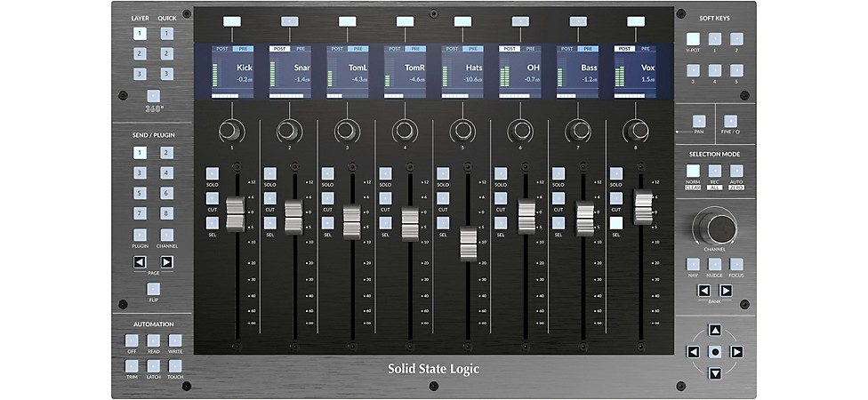Click the Bass channel display screen
Viewport: 868px width, 400px height.
tap(578, 72)
